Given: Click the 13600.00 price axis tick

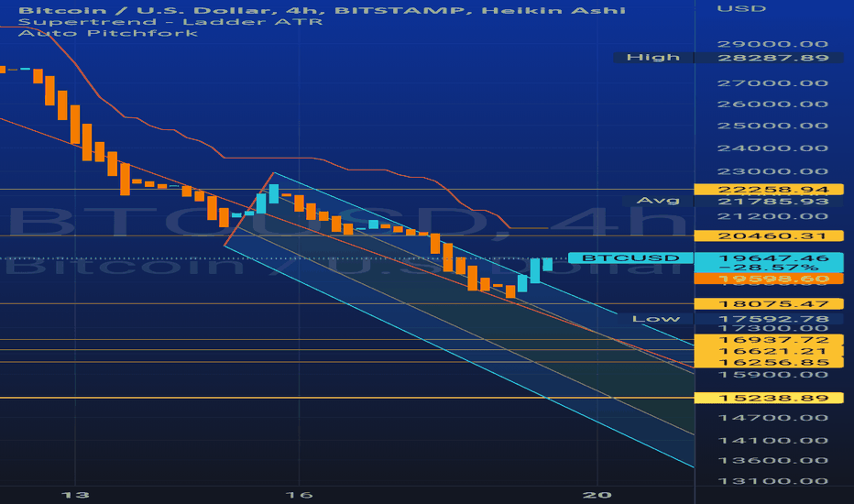Looking at the screenshot, I should (x=772, y=461).
